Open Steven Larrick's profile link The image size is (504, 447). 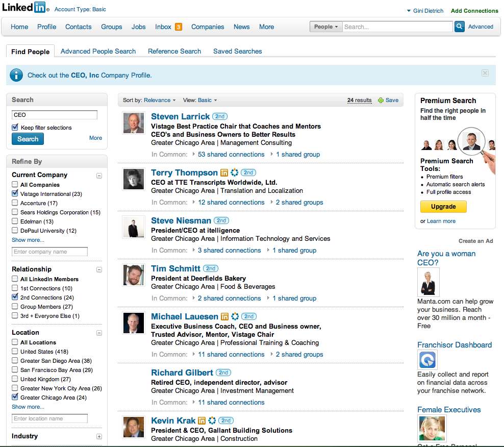[180, 116]
